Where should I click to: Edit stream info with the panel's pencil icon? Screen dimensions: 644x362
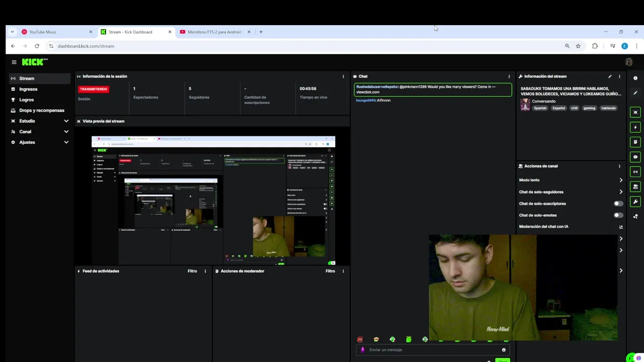pyautogui.click(x=610, y=76)
